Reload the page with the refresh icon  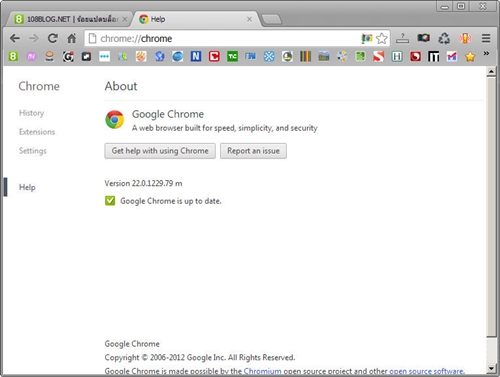[53, 38]
